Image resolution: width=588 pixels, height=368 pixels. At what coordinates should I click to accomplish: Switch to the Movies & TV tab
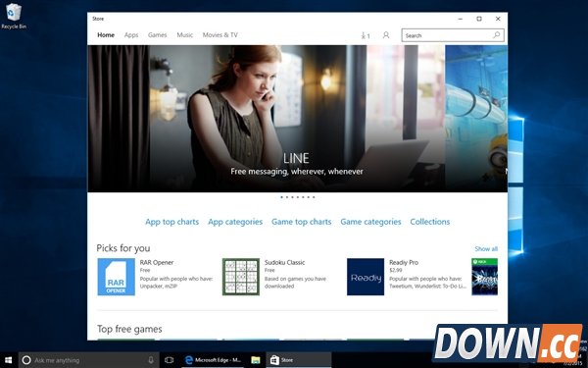[x=220, y=35]
